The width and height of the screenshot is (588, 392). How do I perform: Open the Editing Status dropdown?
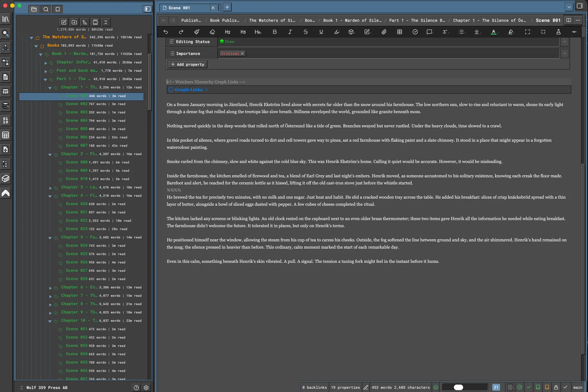pos(565,42)
